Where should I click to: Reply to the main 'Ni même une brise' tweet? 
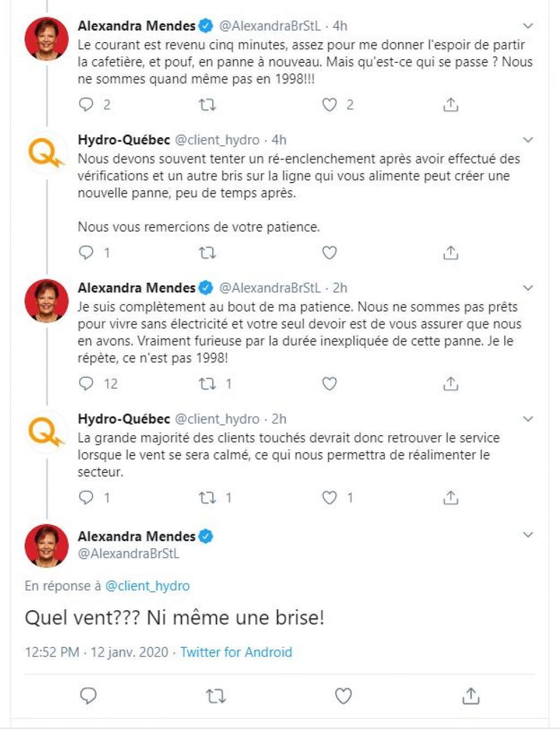tap(88, 696)
